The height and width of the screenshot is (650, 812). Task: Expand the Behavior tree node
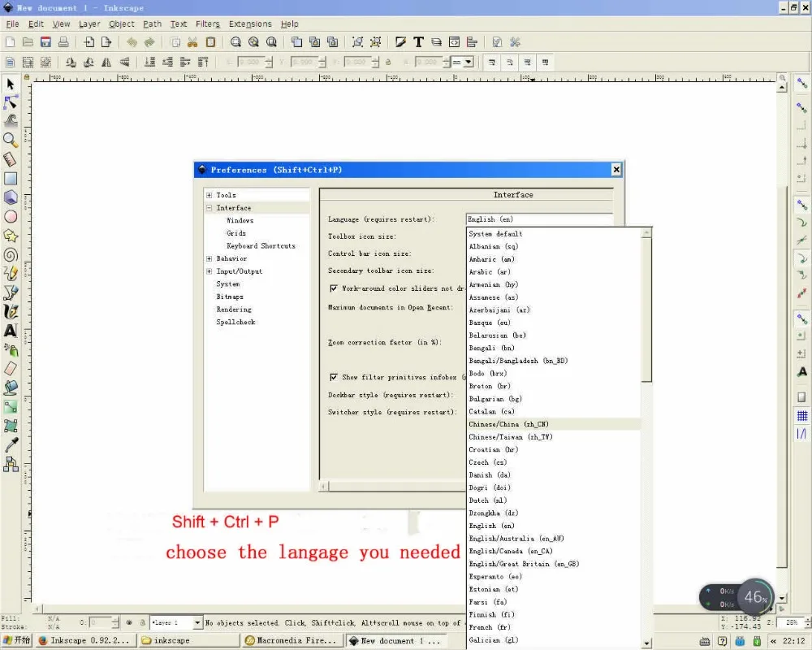209,258
